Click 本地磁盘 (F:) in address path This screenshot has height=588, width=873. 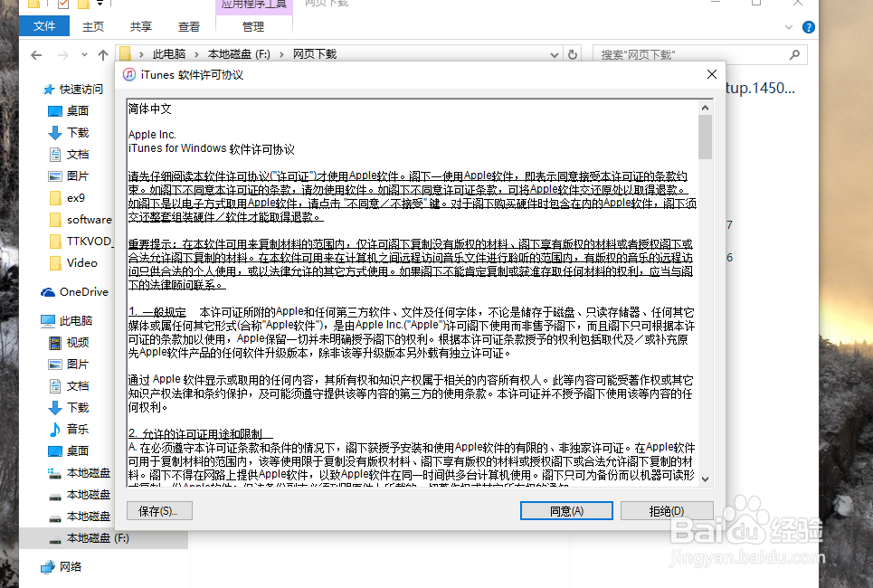click(x=239, y=54)
